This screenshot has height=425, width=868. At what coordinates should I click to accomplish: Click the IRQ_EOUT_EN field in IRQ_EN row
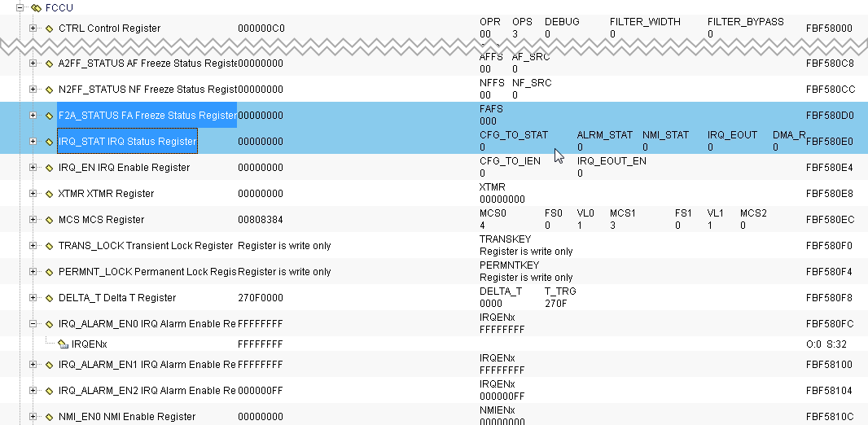(612, 160)
